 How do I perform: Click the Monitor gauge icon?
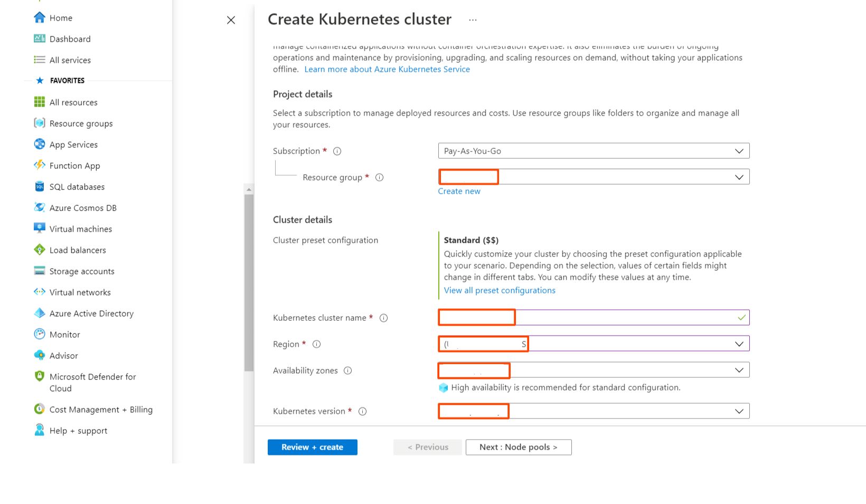pyautogui.click(x=40, y=334)
